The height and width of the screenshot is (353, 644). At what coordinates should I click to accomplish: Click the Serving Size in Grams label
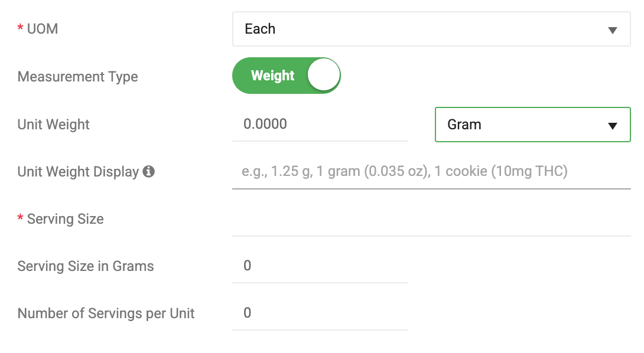[x=86, y=266]
